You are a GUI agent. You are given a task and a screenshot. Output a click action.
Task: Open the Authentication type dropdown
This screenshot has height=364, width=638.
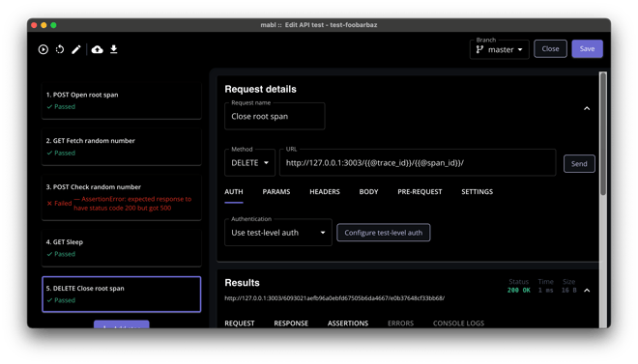click(x=278, y=233)
